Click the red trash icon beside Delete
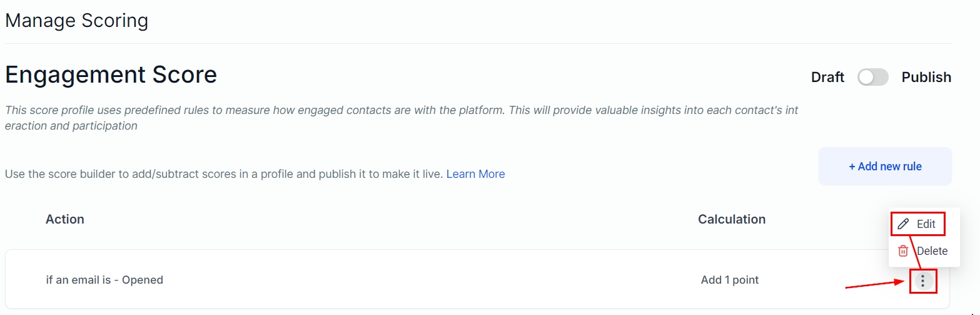The image size is (980, 315). coord(902,251)
